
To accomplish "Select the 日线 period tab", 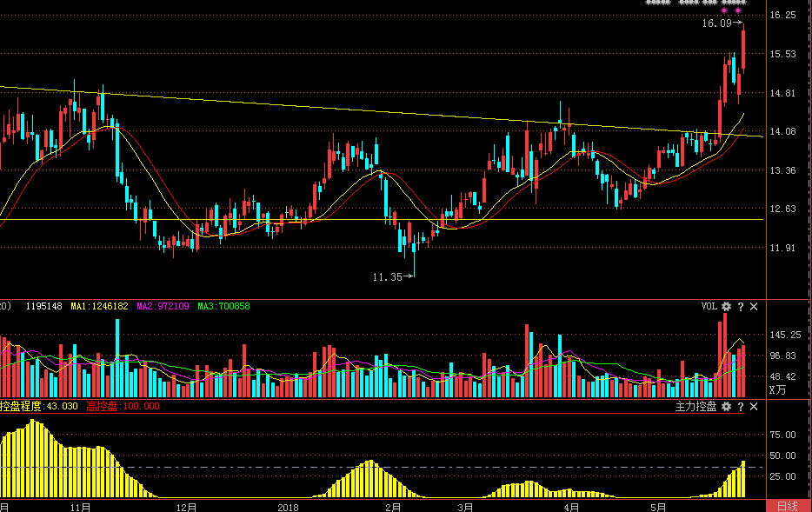I will (788, 506).
